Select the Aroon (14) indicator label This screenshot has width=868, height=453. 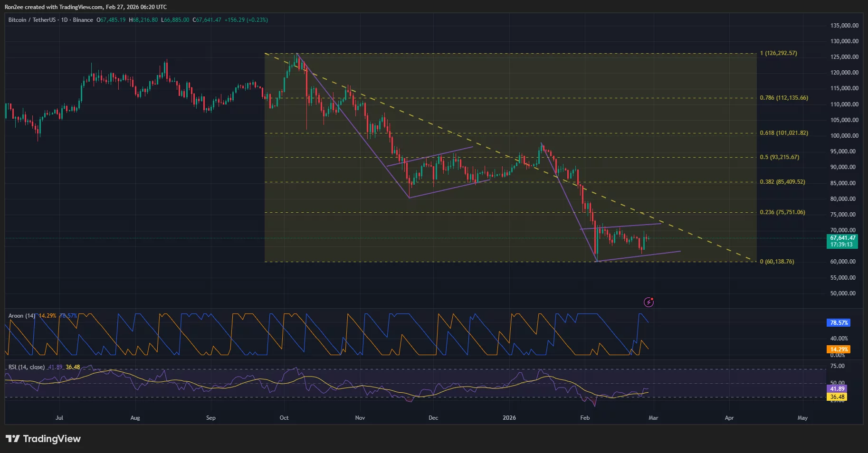click(21, 315)
